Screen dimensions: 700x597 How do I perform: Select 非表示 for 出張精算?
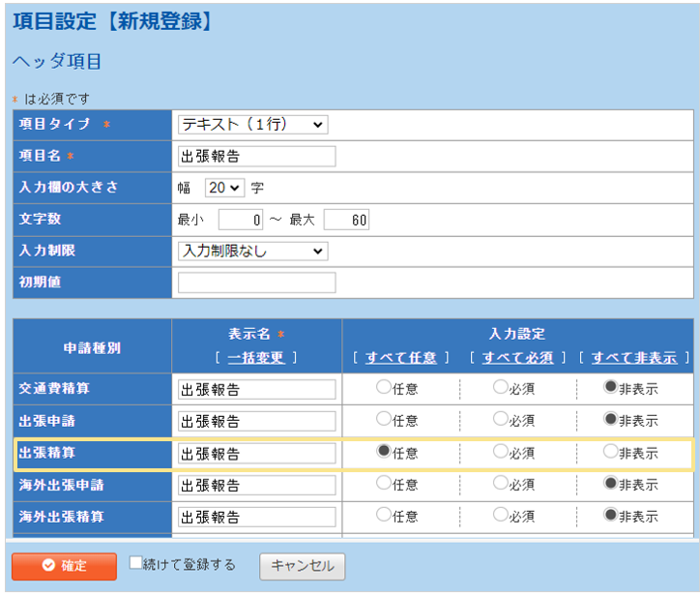610,451
